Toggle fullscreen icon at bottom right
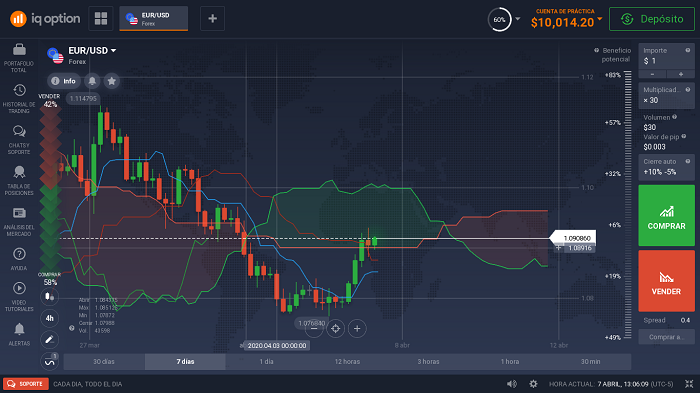Image resolution: width=700 pixels, height=393 pixels. [x=689, y=384]
